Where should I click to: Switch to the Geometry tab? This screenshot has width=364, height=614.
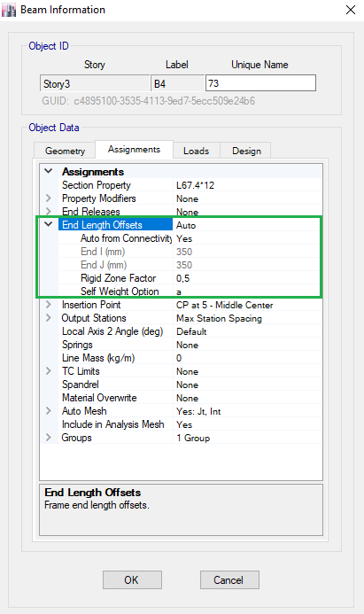point(65,151)
